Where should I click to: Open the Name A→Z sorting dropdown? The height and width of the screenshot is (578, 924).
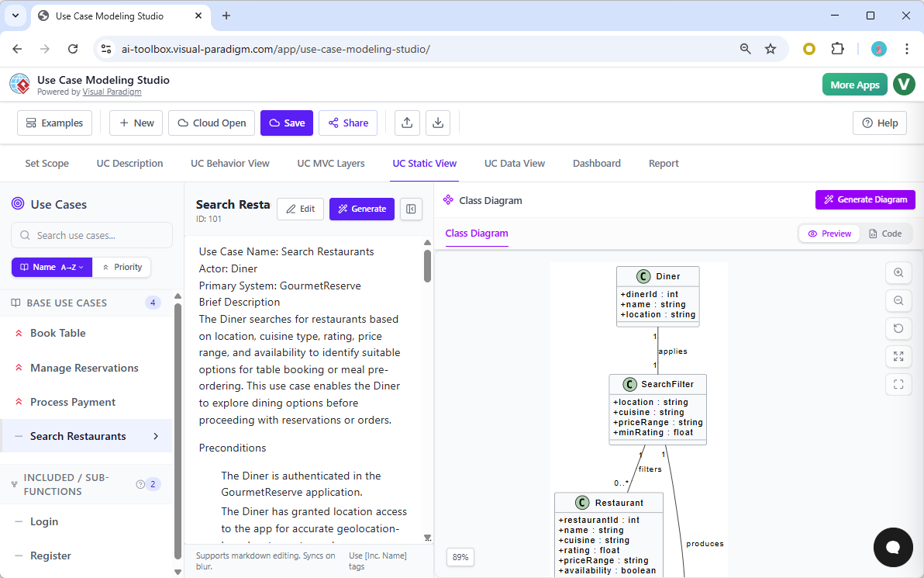[x=51, y=267]
